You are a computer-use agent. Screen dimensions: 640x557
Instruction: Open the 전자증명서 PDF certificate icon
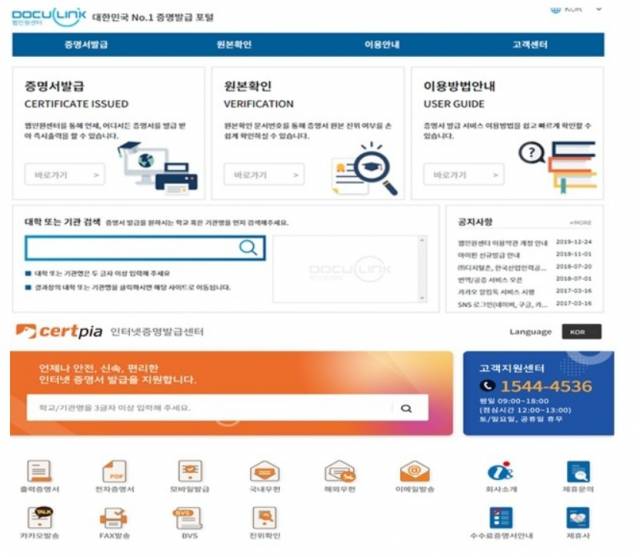click(115, 472)
